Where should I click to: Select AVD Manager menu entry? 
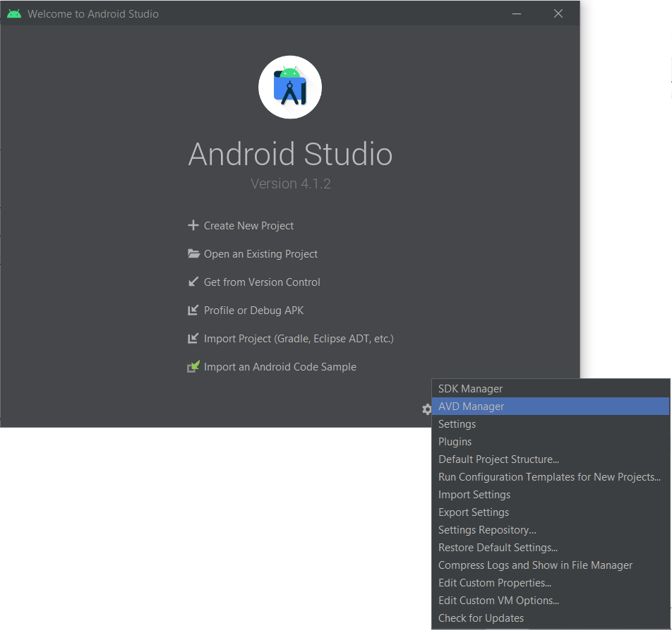pos(551,407)
